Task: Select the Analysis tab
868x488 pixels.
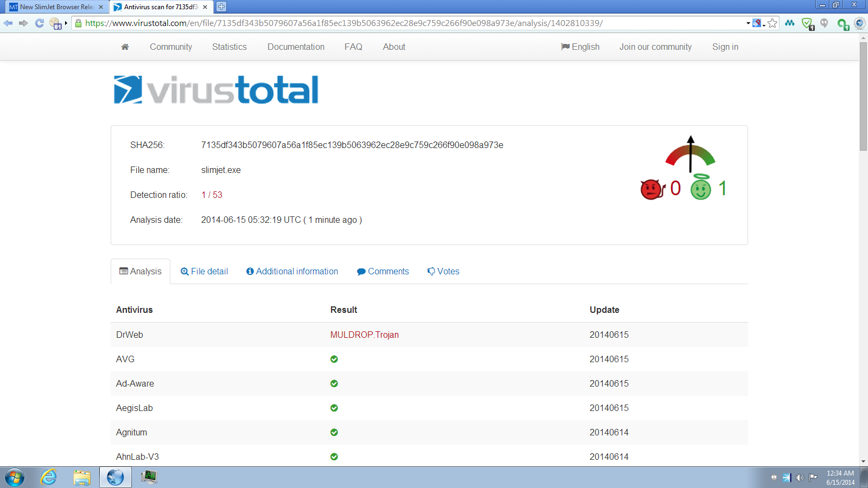Action: click(x=141, y=272)
